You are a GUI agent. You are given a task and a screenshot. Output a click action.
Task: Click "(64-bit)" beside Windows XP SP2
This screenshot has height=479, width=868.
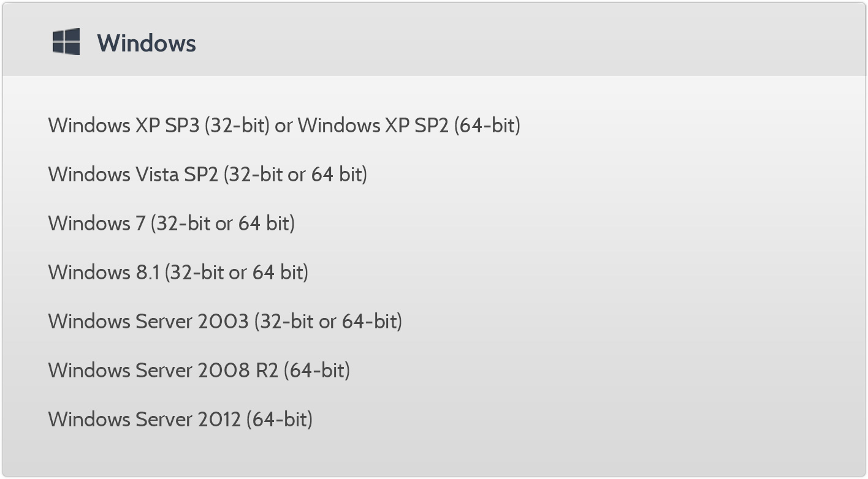(x=487, y=125)
